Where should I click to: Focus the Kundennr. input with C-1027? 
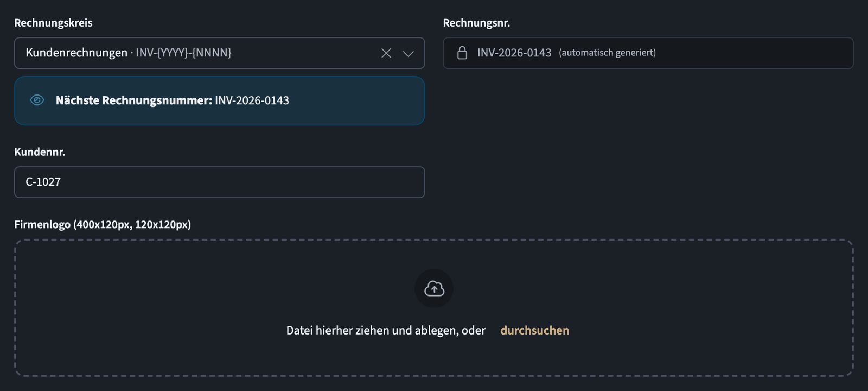pos(219,182)
